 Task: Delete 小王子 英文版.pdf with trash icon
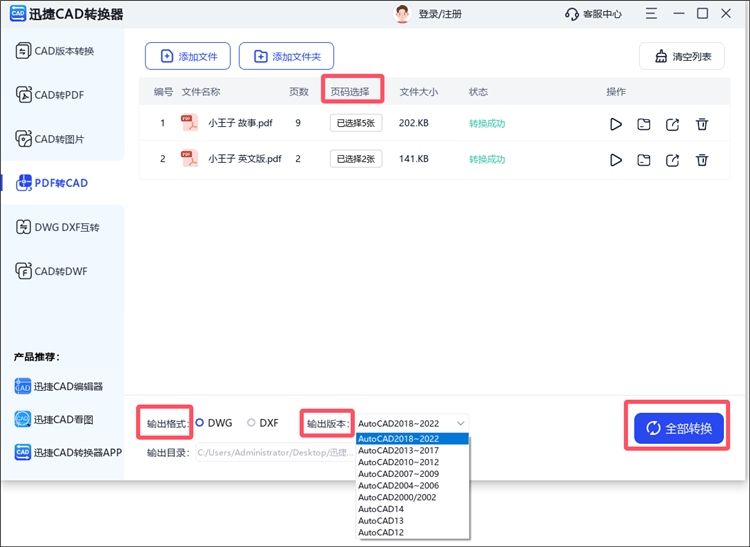[x=702, y=160]
